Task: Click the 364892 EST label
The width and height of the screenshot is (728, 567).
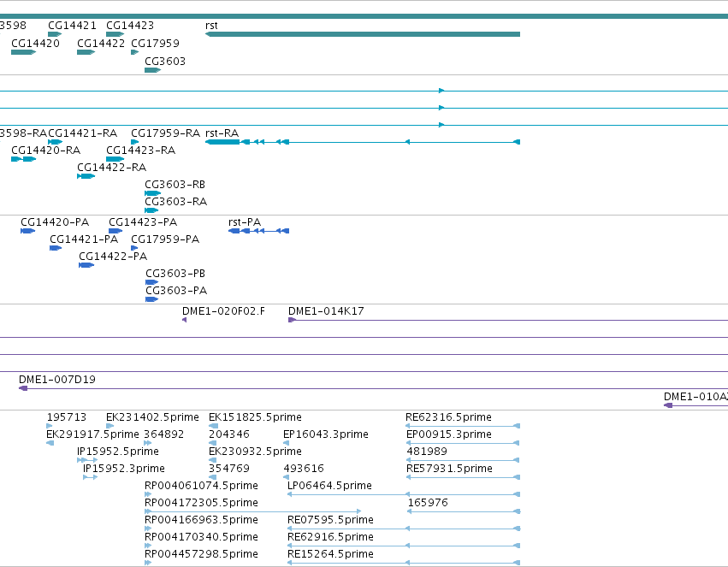Action: click(164, 434)
